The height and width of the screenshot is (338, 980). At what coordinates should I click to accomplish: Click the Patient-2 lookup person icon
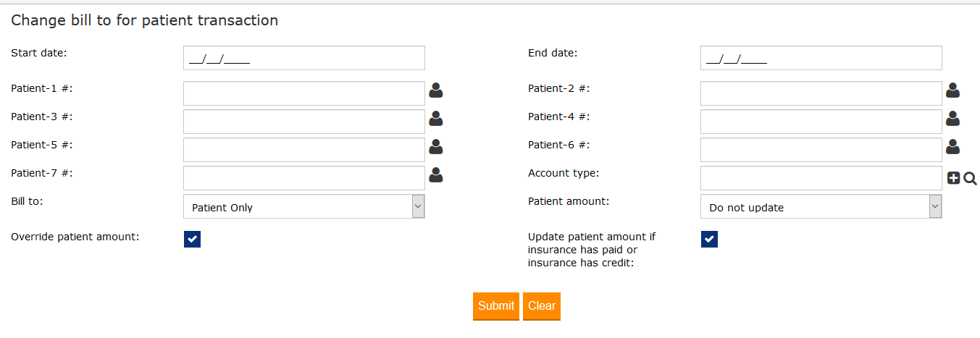pos(953,90)
